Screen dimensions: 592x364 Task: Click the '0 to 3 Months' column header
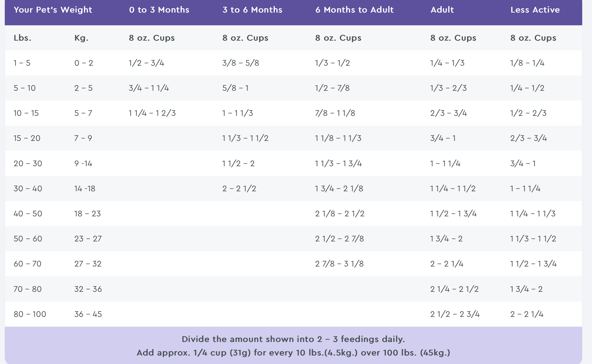pyautogui.click(x=159, y=10)
